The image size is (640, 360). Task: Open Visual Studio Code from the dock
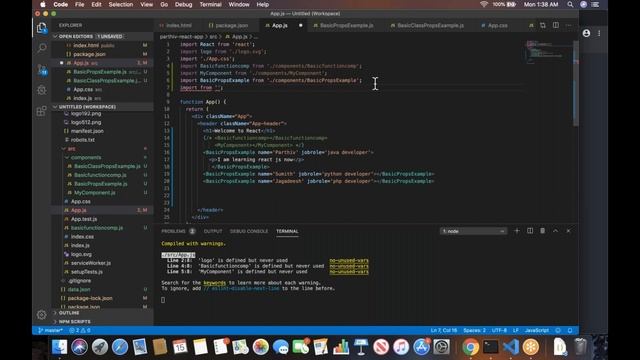coord(511,347)
